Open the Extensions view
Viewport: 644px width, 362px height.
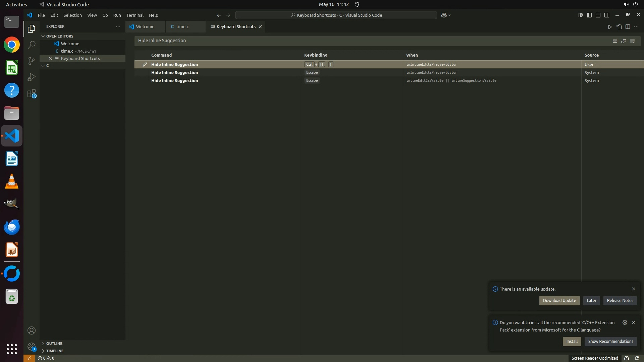click(x=32, y=94)
